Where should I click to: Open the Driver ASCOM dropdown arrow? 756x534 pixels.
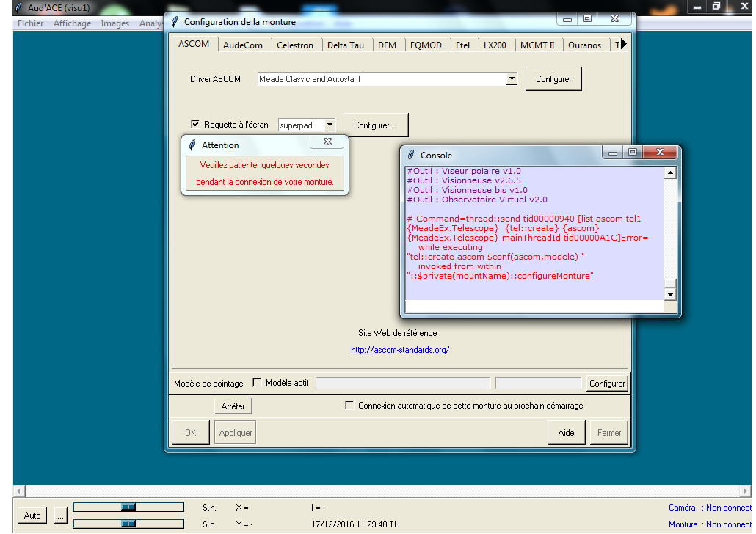coord(512,78)
